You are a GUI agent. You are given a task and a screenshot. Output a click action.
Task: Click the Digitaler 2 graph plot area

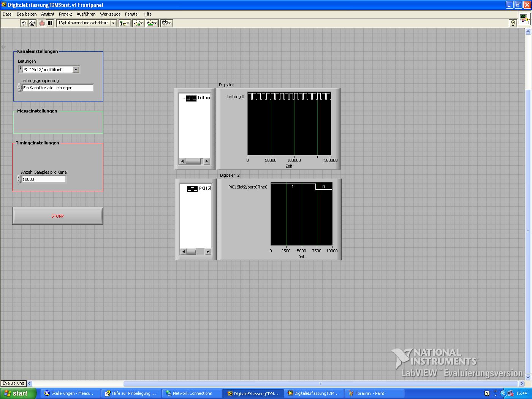tap(301, 214)
